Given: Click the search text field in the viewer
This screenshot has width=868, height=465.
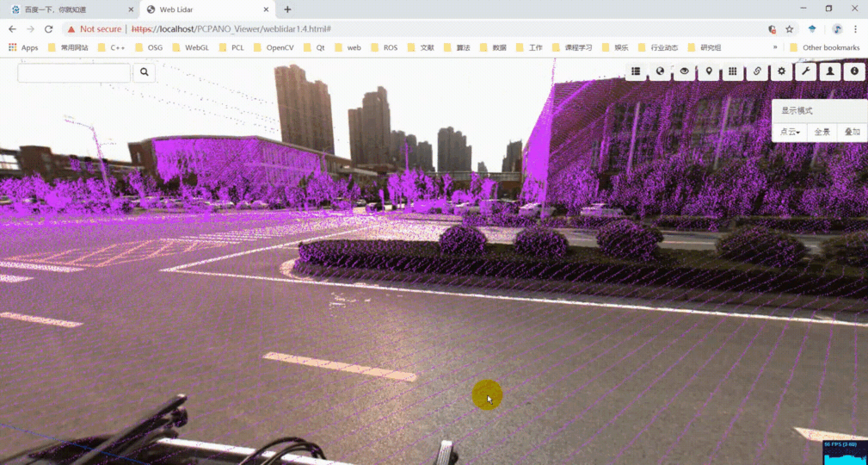Looking at the screenshot, I should [x=74, y=72].
